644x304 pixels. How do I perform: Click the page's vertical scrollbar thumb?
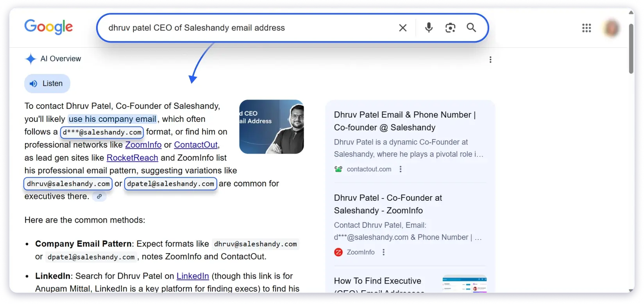pyautogui.click(x=631, y=48)
